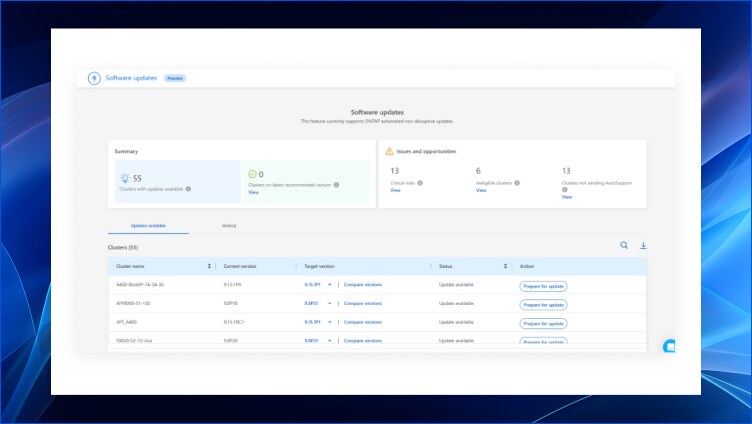Open target version dropdown for AFF8060-51-130
The image size is (752, 424).
[x=329, y=303]
